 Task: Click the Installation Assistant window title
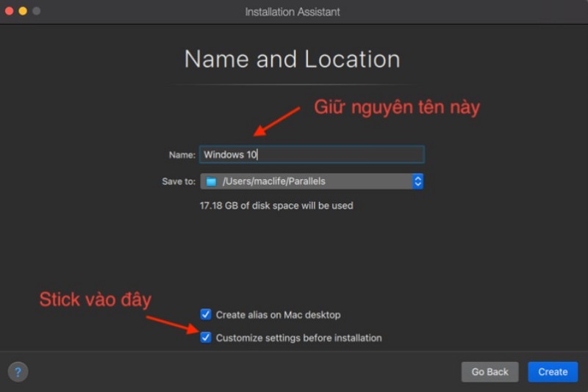(x=293, y=12)
